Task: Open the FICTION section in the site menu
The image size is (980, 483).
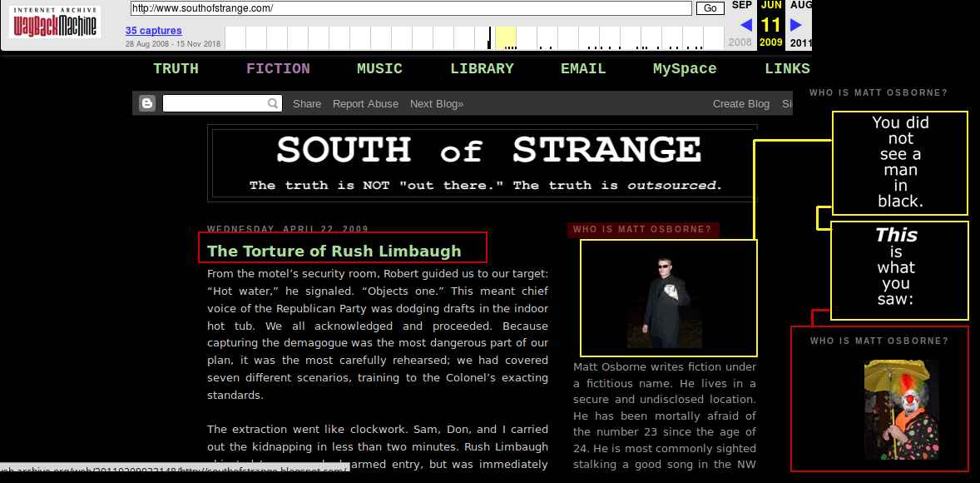Action: coord(278,69)
